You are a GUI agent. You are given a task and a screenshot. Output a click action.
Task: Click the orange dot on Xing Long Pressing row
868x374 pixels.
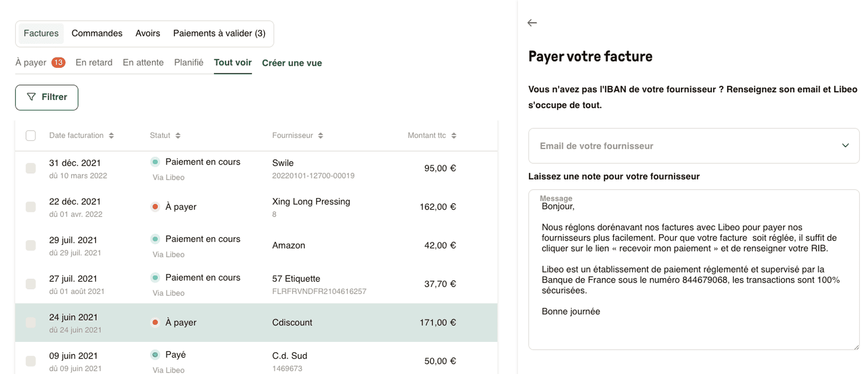[156, 206]
